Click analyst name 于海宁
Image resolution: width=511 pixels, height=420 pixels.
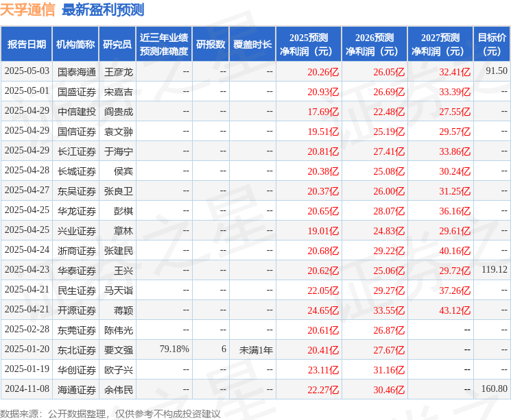119,151
